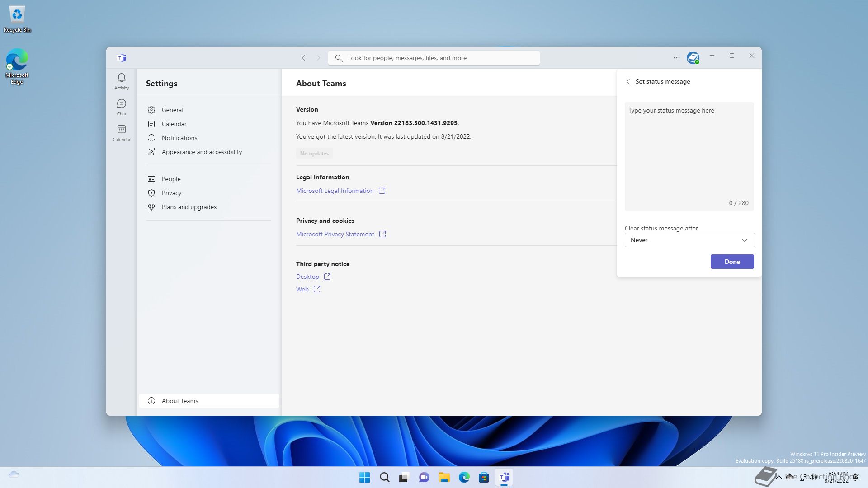Viewport: 868px width, 488px height.
Task: Open external icon next to Desktop notice
Action: coord(327,277)
